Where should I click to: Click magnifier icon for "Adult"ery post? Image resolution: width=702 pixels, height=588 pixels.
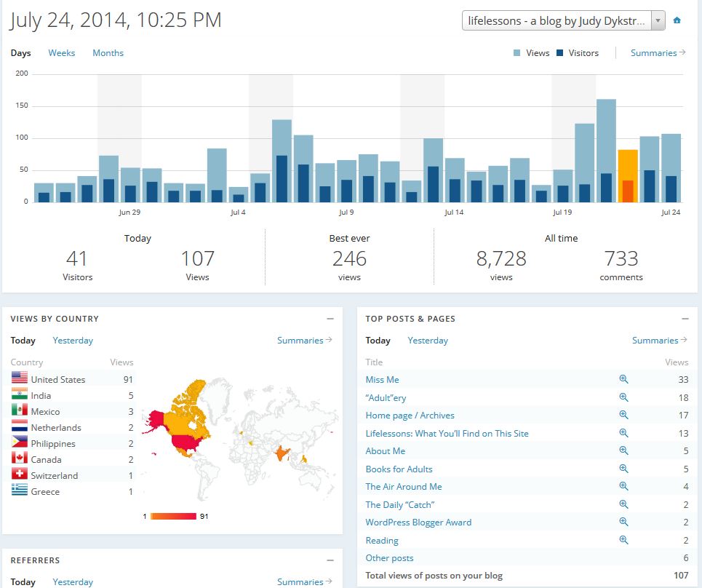pos(623,397)
